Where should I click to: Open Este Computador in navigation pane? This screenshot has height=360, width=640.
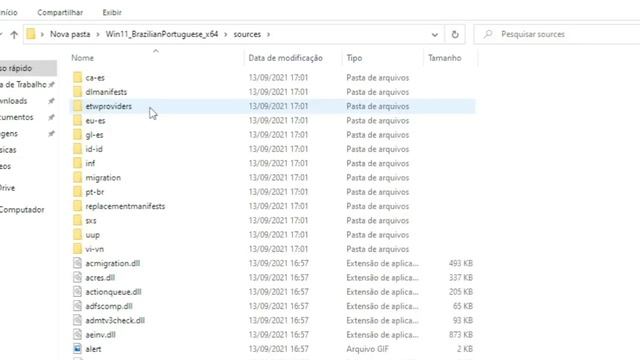click(22, 210)
